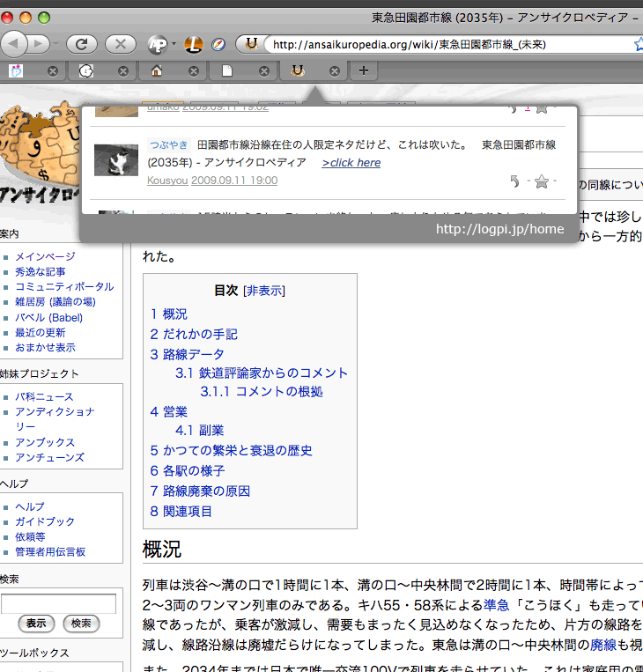Jump to section 3 路線データ
The image size is (643, 672).
187,354
